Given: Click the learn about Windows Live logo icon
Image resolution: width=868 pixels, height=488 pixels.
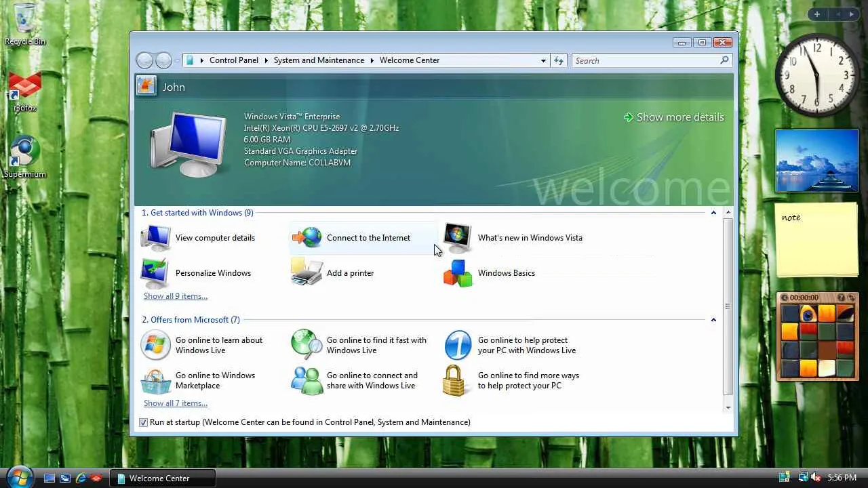Looking at the screenshot, I should pyautogui.click(x=155, y=345).
